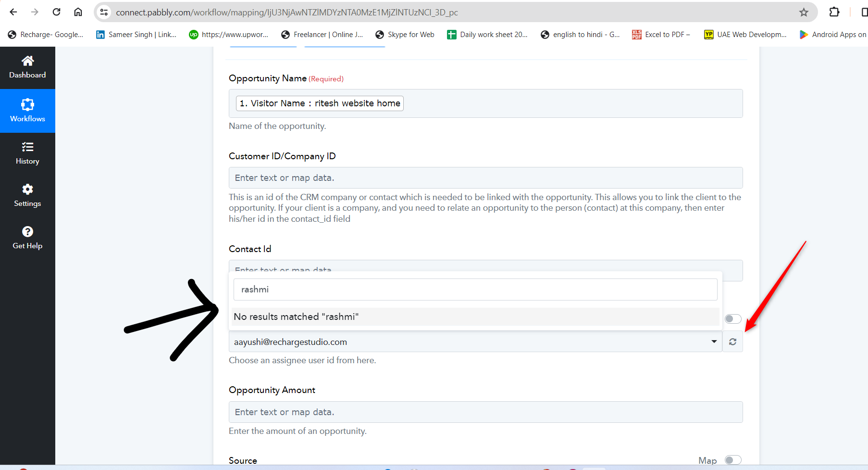Click the dropdown search box containing rashmi
The height and width of the screenshot is (470, 868).
pyautogui.click(x=475, y=290)
